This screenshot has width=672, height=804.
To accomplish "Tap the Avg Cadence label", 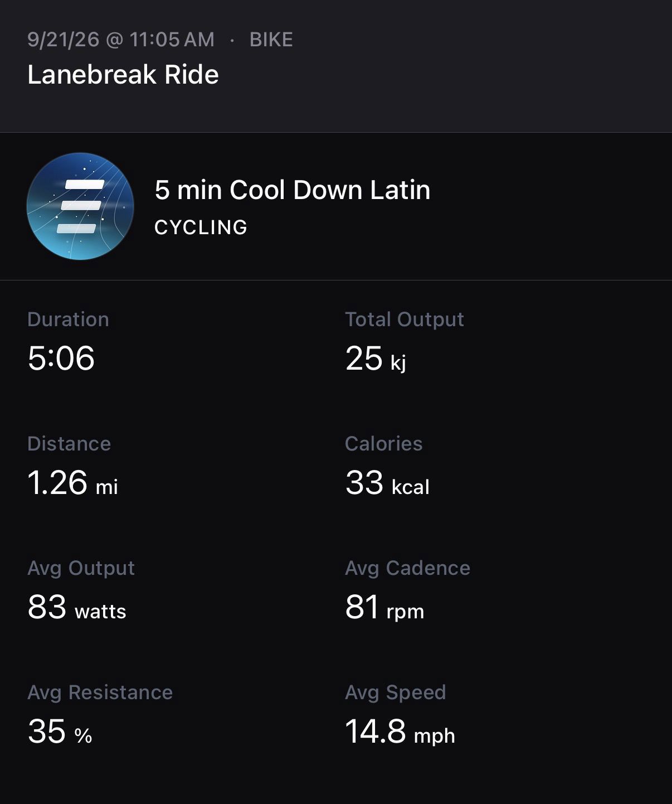I will point(407,568).
